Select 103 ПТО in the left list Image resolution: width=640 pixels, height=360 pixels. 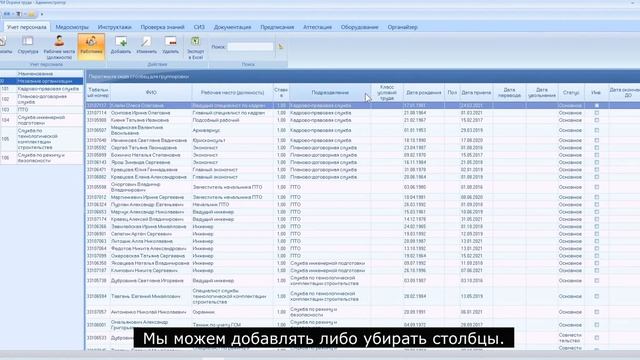coord(42,110)
